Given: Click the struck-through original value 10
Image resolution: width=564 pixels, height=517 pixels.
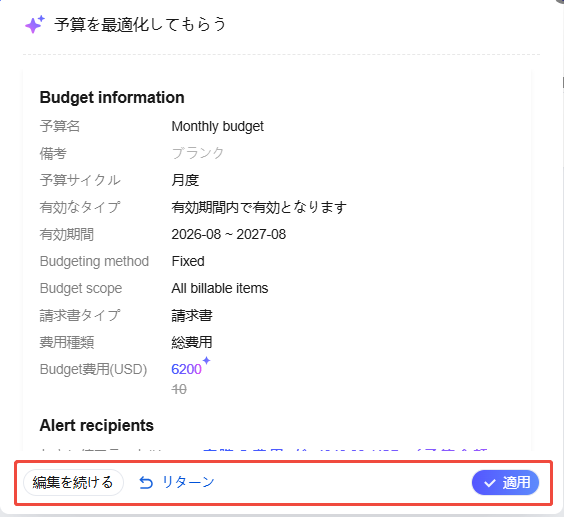Looking at the screenshot, I should [179, 389].
